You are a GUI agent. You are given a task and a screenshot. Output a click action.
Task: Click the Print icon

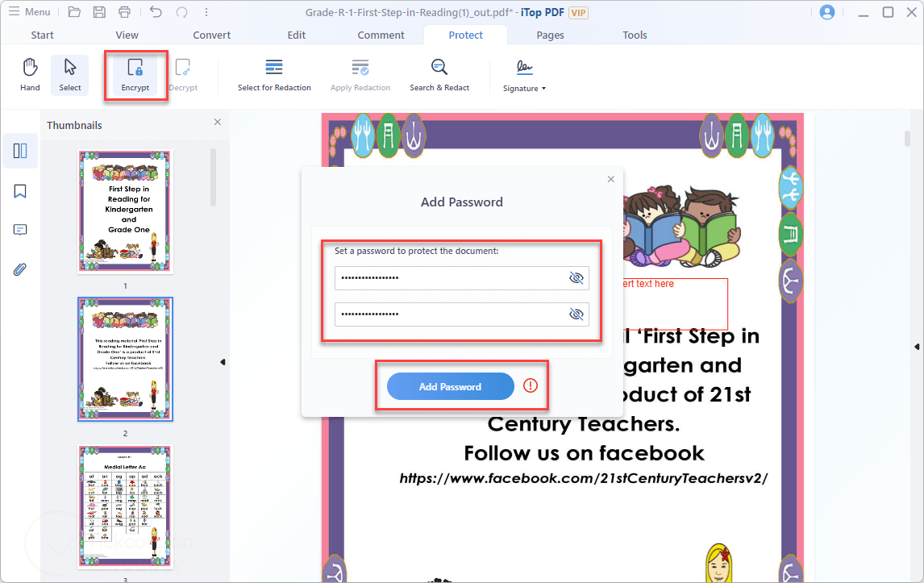[124, 12]
